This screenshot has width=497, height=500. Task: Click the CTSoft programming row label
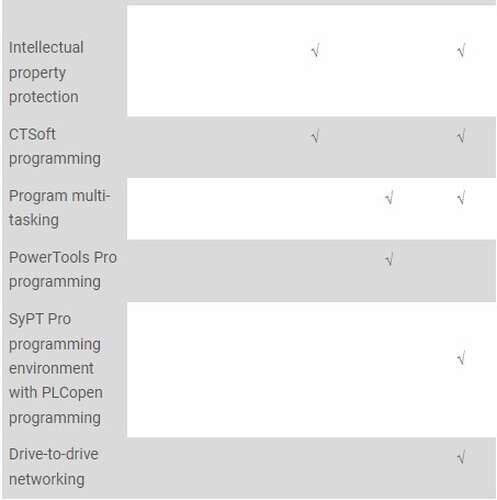tap(55, 147)
